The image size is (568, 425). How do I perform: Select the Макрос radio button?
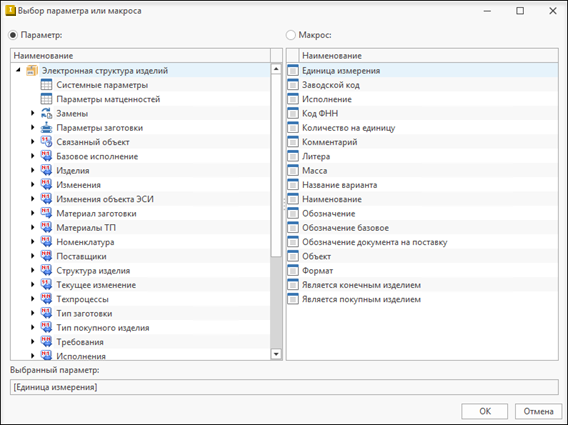[x=291, y=35]
